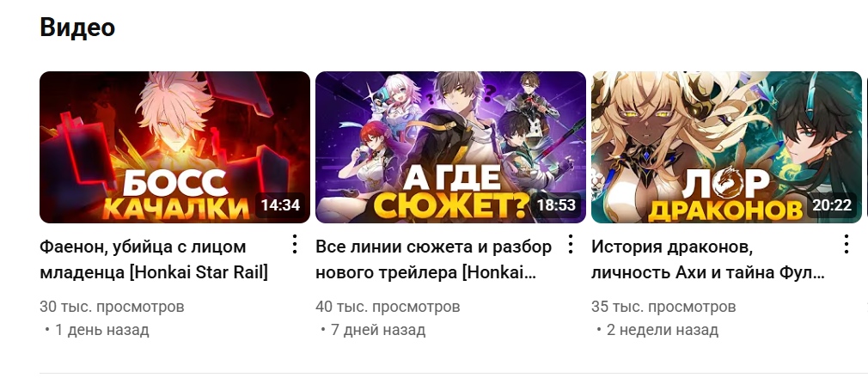Click the 1 день назад timestamp
868x390 pixels.
(x=102, y=330)
